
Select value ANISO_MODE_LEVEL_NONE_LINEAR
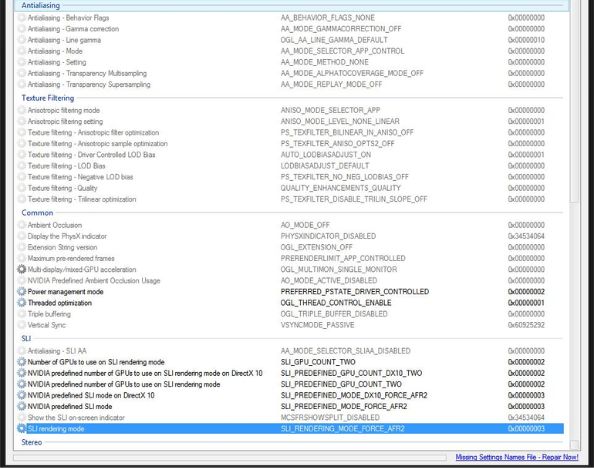click(340, 121)
